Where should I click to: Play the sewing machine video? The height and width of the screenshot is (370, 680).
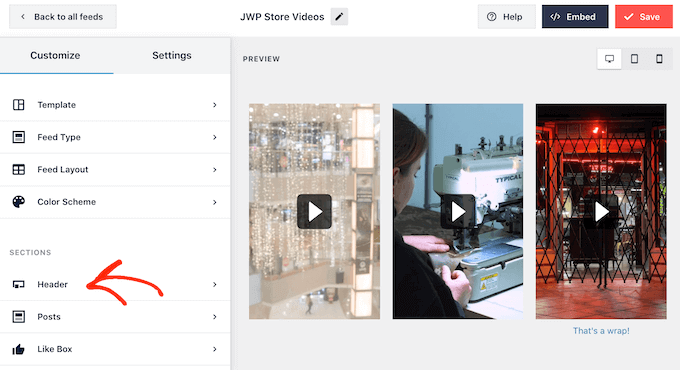point(458,212)
